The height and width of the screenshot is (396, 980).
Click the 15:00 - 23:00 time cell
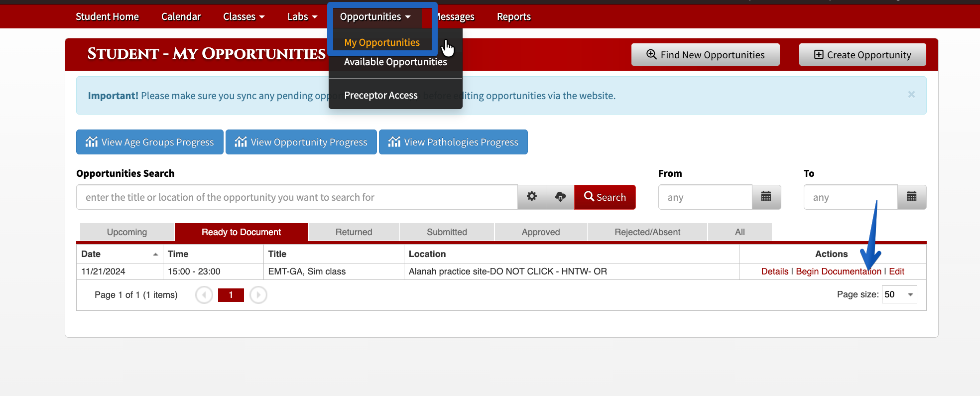[213, 271]
